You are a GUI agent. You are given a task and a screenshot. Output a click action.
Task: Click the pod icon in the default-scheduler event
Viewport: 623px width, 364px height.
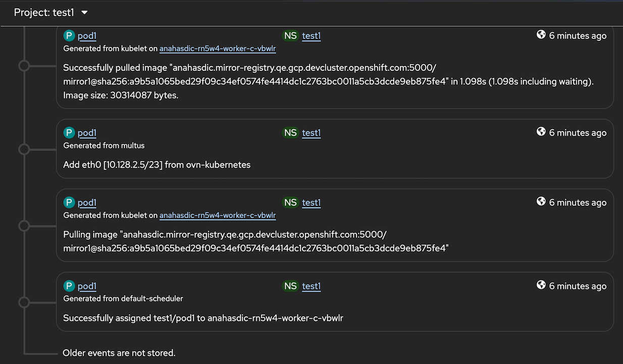point(69,286)
